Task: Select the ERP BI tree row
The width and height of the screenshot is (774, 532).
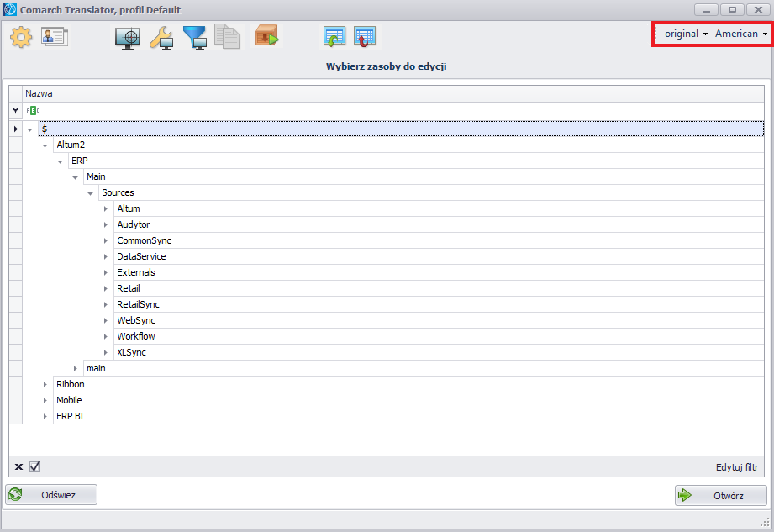Action: tap(408, 416)
